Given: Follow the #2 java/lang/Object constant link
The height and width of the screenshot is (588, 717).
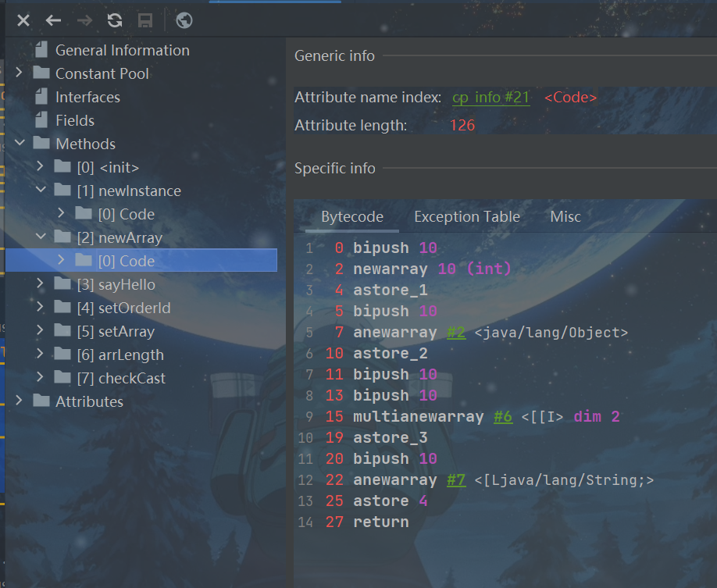Looking at the screenshot, I should (456, 333).
